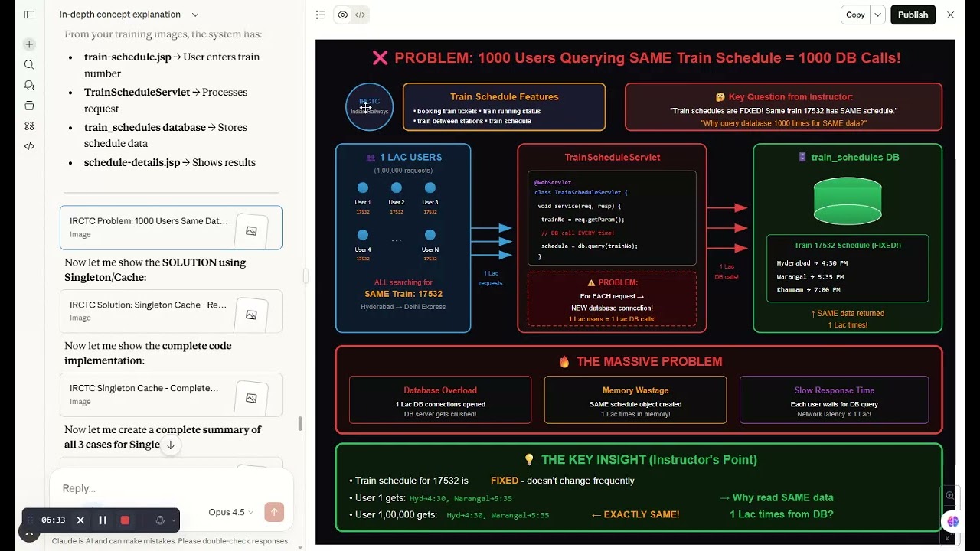Publish the artifact
The width and height of the screenshot is (980, 551).
913,15
